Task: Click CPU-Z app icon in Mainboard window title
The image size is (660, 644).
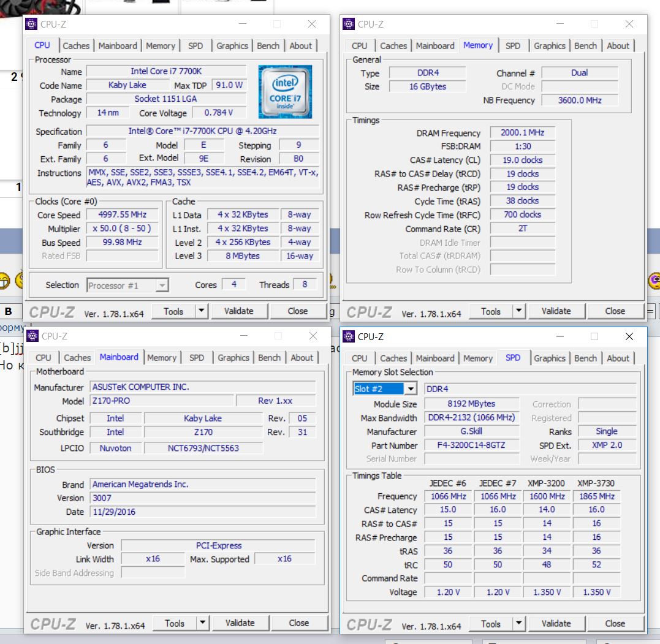Action: pyautogui.click(x=32, y=336)
